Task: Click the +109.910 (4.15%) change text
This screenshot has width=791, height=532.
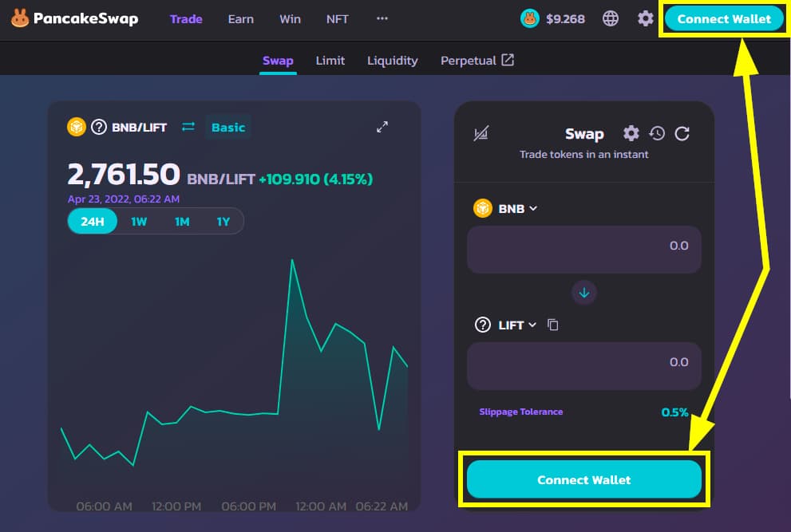Action: (x=316, y=179)
